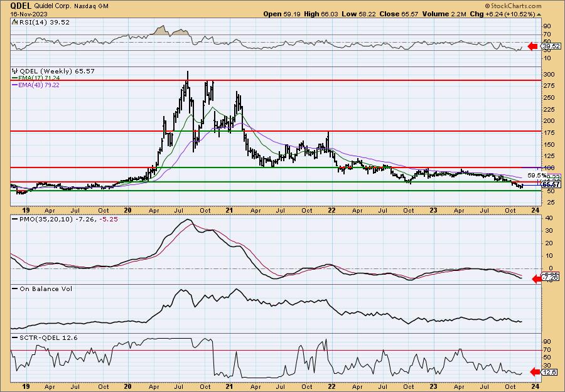Select the EMA(43) 79.22 legend text
This screenshot has height=392, width=565.
39,85
